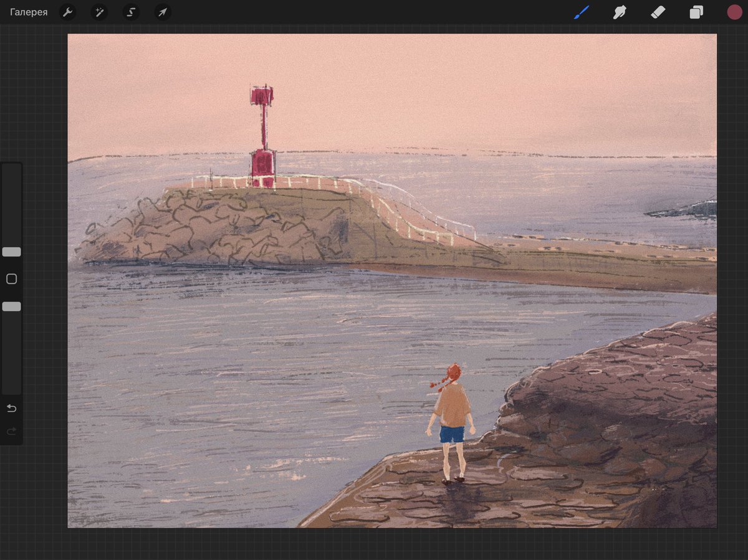The width and height of the screenshot is (748, 560).
Task: Select the Eraser tool
Action: coord(658,12)
